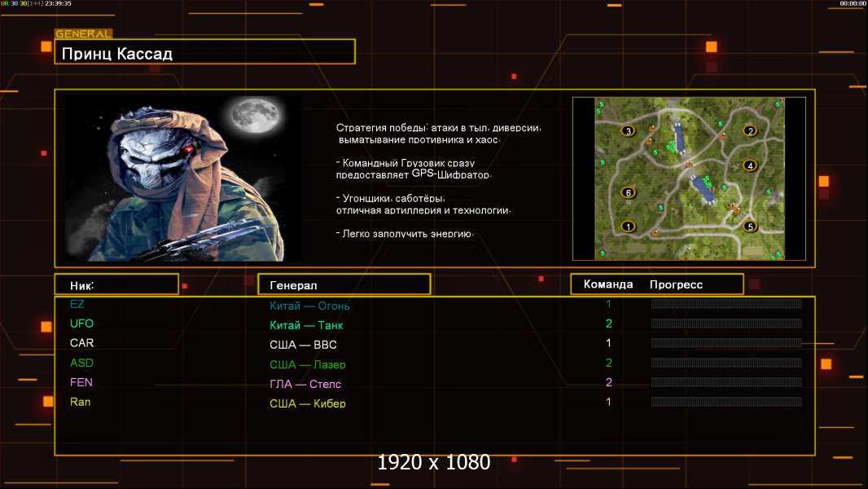The image size is (868, 489).
Task: Select start position 4 on the map
Action: coord(750,165)
